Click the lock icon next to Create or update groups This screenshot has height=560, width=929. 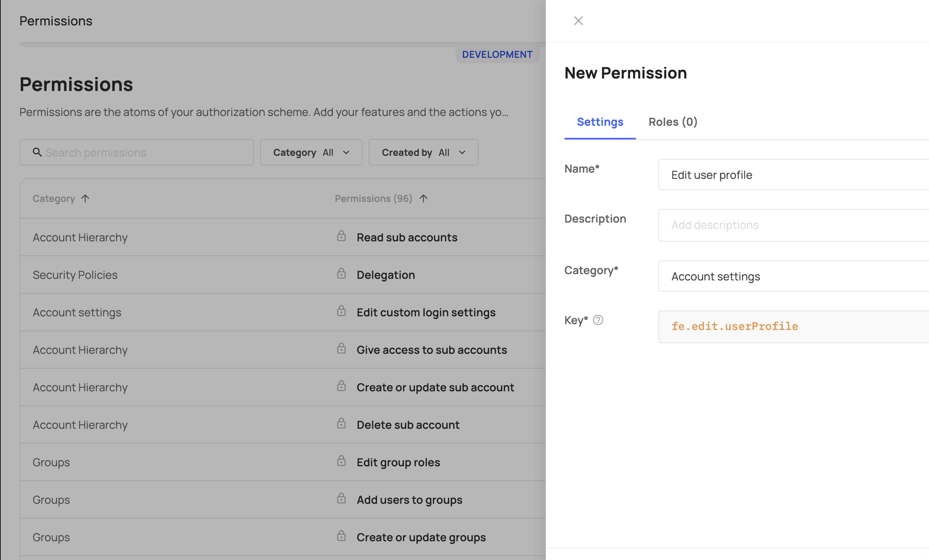[x=341, y=536]
